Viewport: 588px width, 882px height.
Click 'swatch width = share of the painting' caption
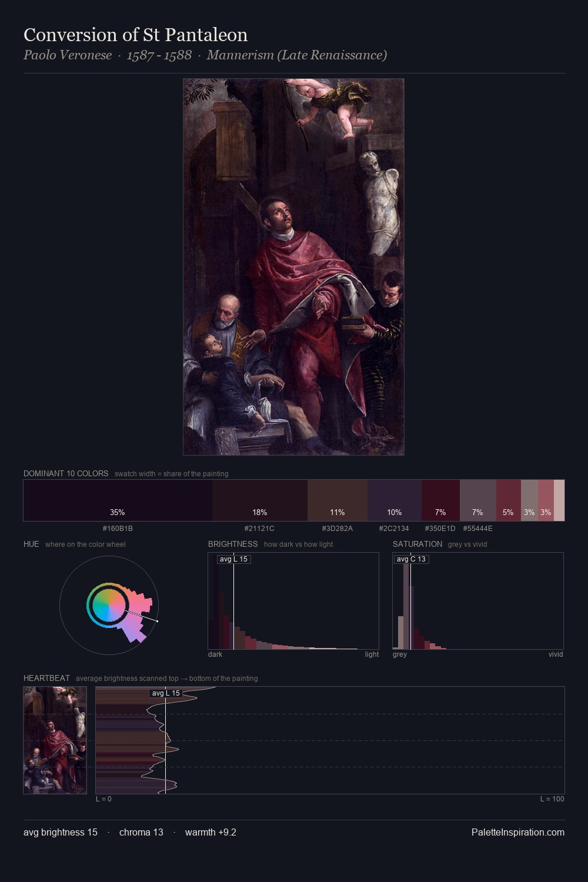coord(172,474)
